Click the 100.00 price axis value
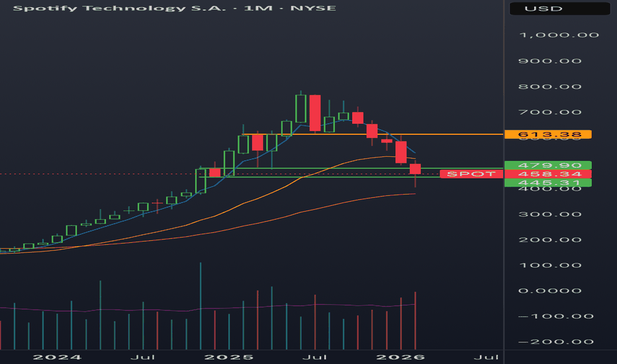617x364 pixels. (549, 265)
